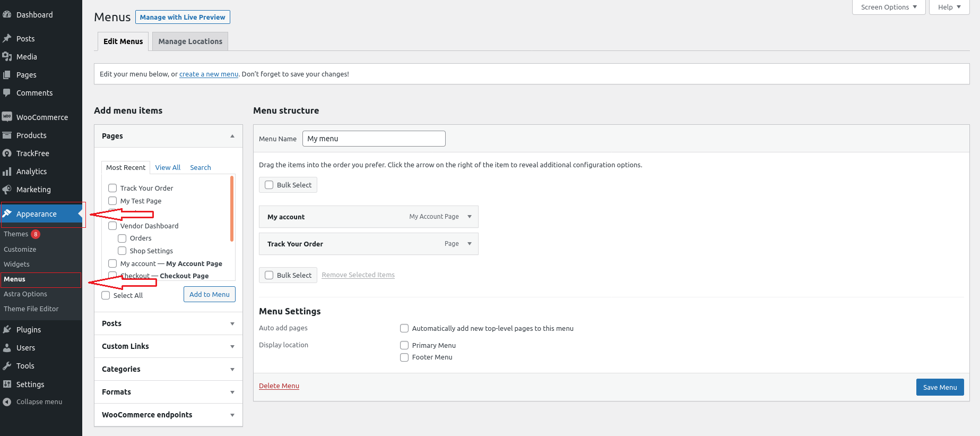980x436 pixels.
Task: Check Footer Menu display location
Action: 404,357
